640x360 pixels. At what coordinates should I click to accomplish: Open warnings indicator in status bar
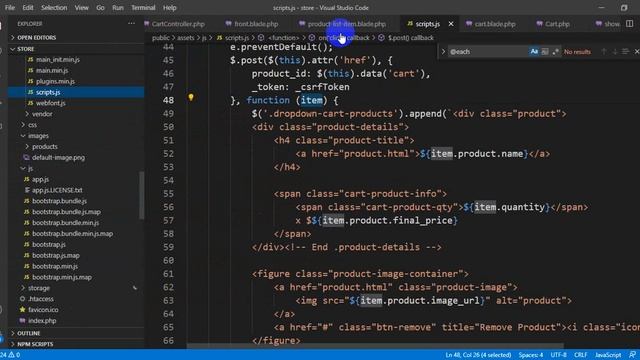coord(15,355)
